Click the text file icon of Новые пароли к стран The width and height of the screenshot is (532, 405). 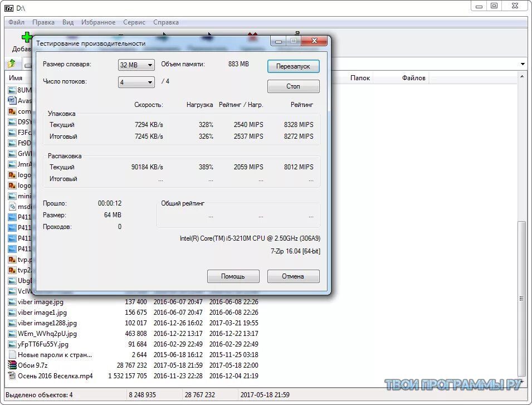coord(11,355)
